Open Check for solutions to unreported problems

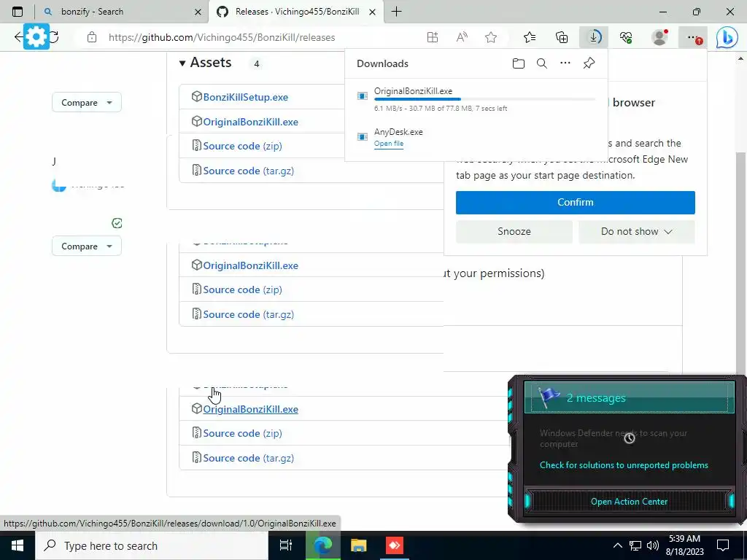(x=624, y=465)
